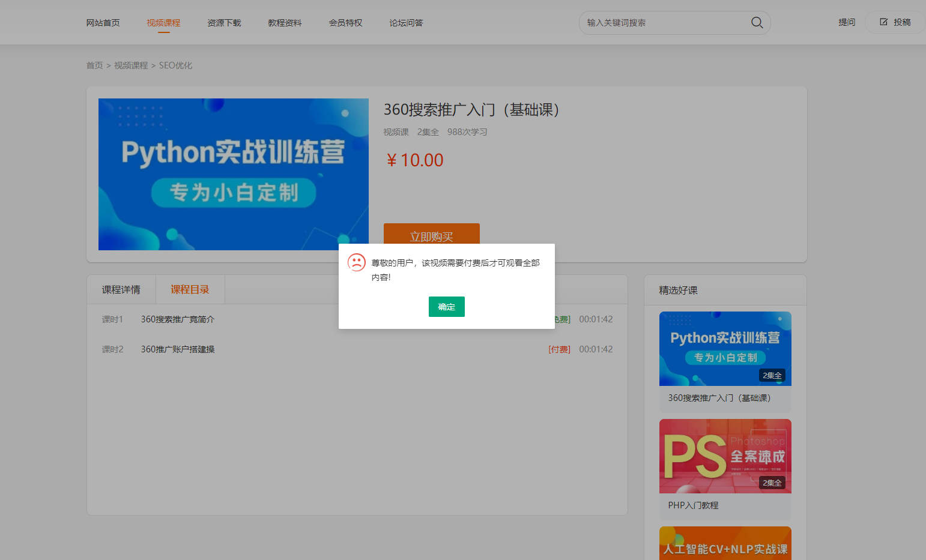Open lesson 360搜索推广竞简介
This screenshot has height=560, width=926.
[x=178, y=319]
